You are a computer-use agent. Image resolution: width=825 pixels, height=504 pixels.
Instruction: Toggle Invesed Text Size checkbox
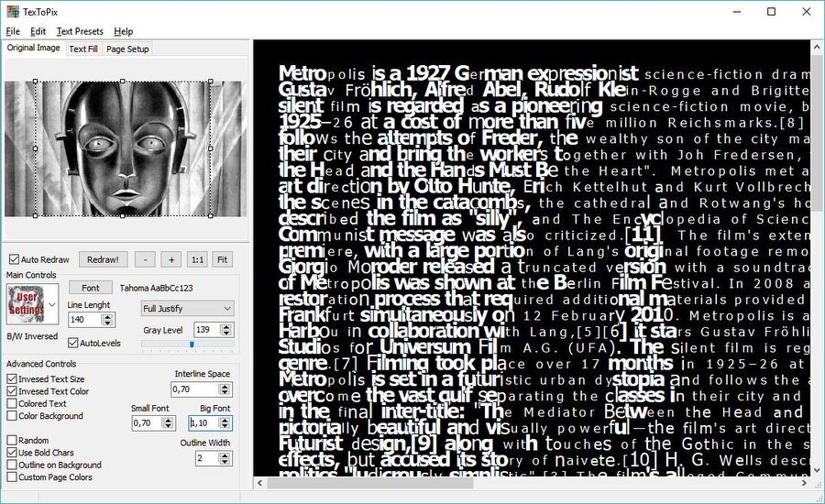[12, 378]
